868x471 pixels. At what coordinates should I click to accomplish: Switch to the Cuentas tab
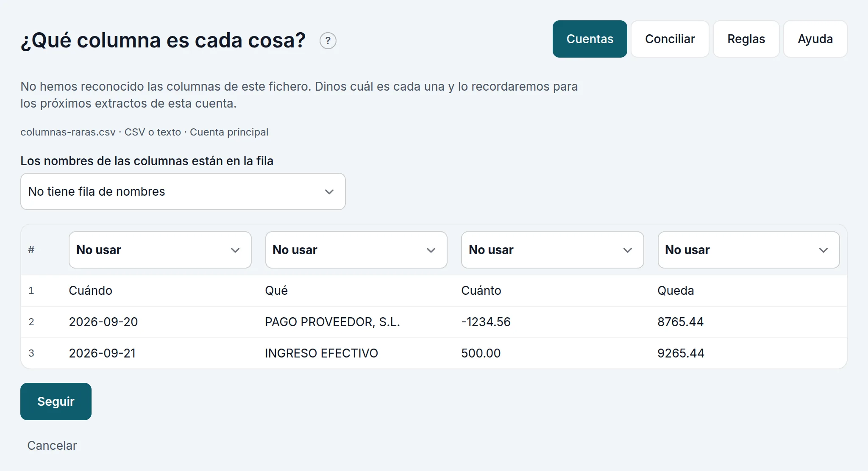tap(590, 39)
